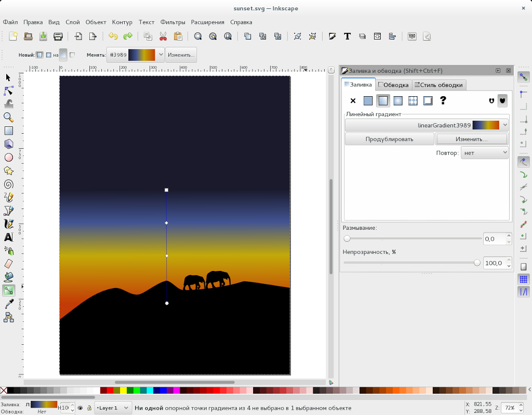Select the Ellipse drawing tool
The image size is (532, 415).
[x=8, y=157]
